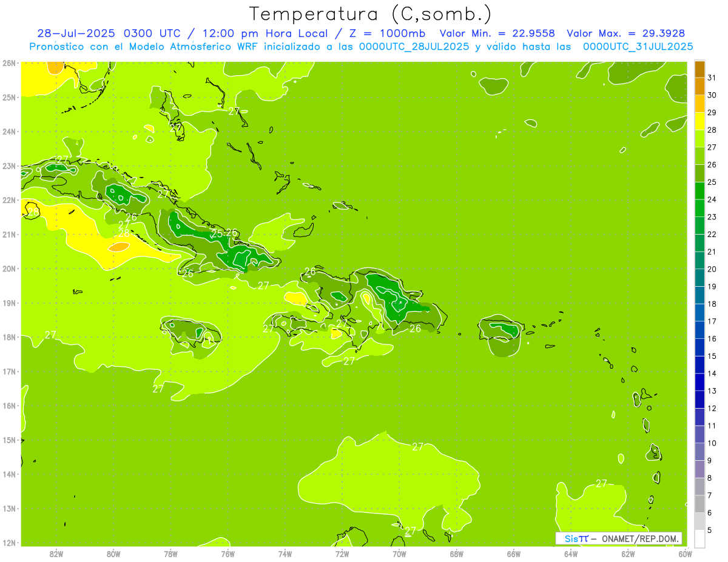Click the yellow colorbar swatch between 28 and 29
The height and width of the screenshot is (562, 728).
click(x=700, y=121)
